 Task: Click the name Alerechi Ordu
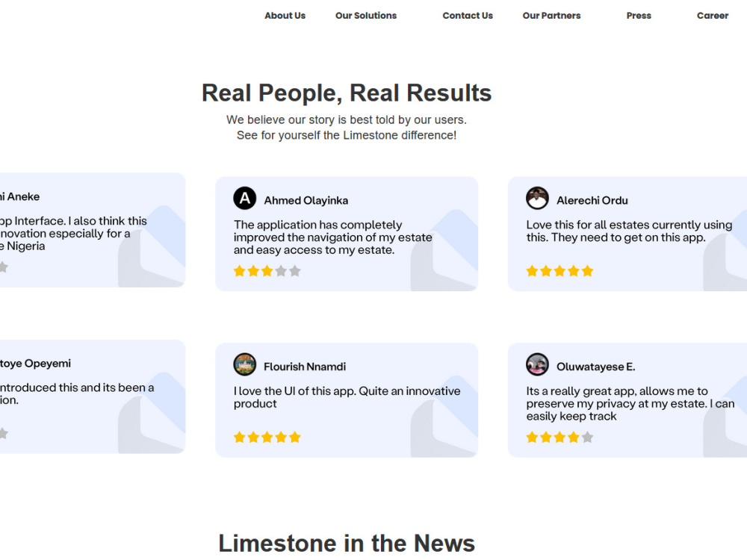click(592, 200)
